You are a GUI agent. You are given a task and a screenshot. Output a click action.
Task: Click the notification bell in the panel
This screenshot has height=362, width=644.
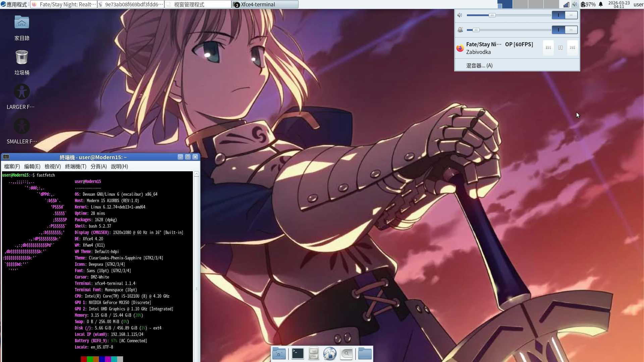tap(601, 4)
